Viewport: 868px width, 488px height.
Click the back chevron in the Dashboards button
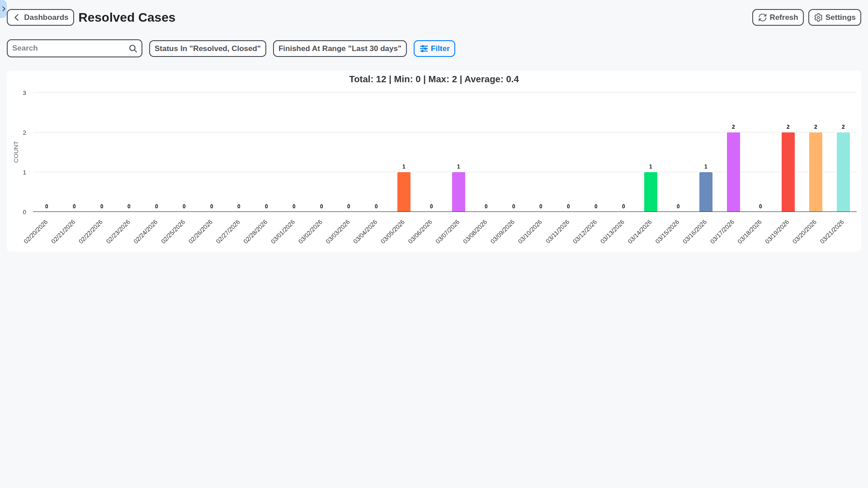(16, 17)
